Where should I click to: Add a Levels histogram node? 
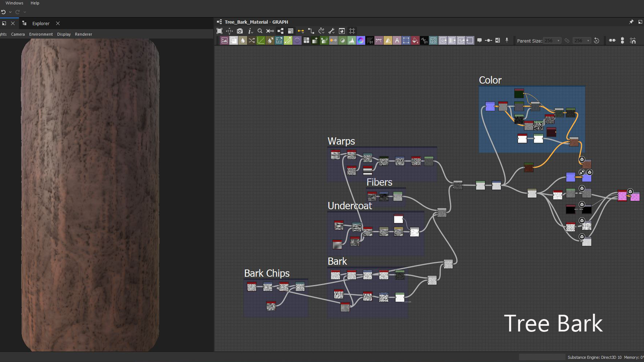[352, 41]
